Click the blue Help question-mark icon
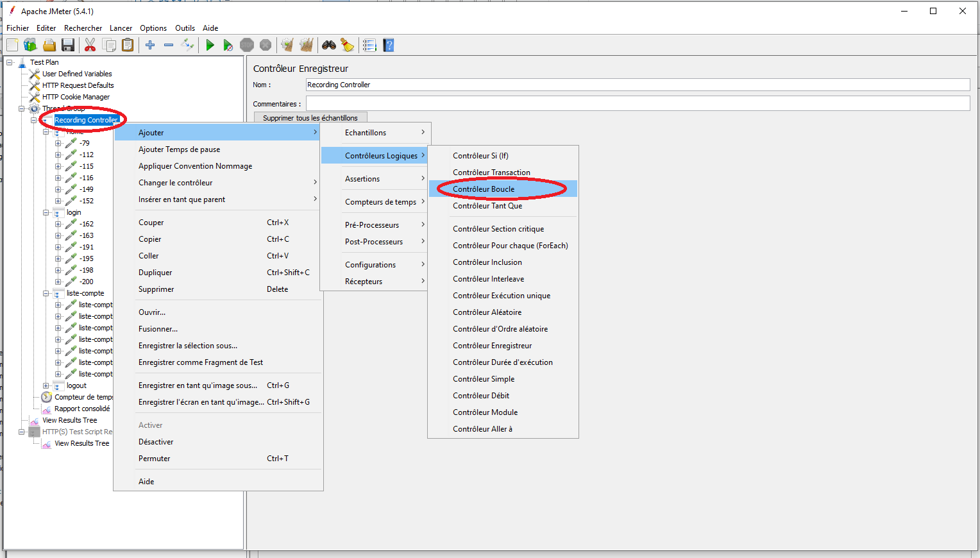 pos(388,45)
